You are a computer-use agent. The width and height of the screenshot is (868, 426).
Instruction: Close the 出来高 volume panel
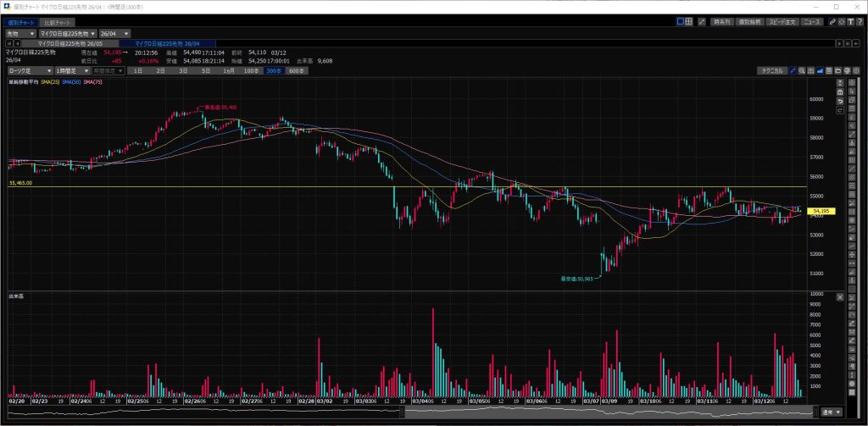pos(839,297)
